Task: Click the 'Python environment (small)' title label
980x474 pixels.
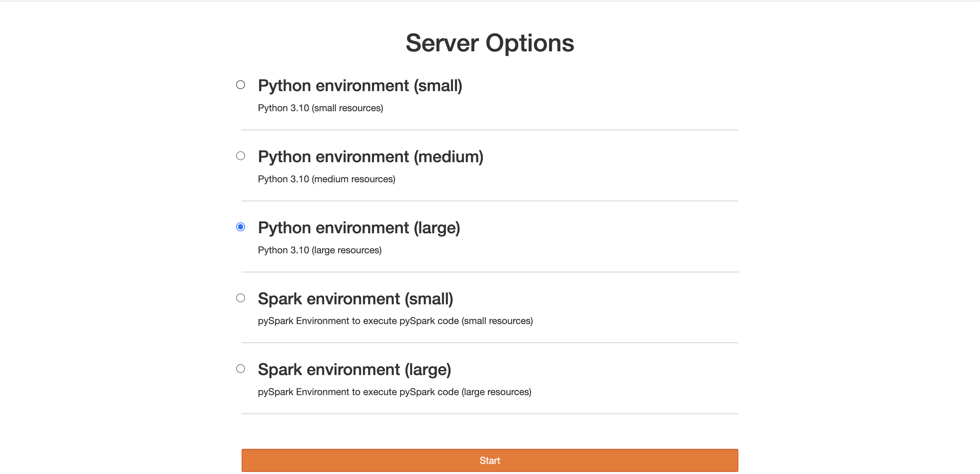Action: [x=360, y=86]
